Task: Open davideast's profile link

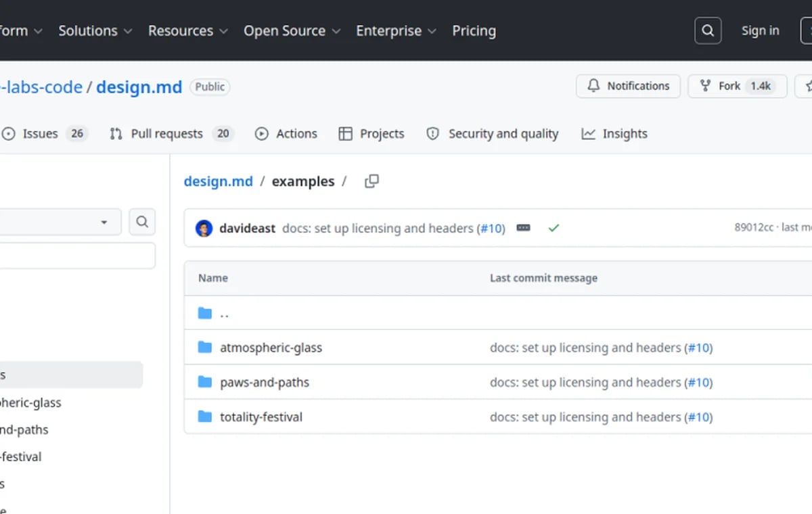Action: (x=247, y=228)
